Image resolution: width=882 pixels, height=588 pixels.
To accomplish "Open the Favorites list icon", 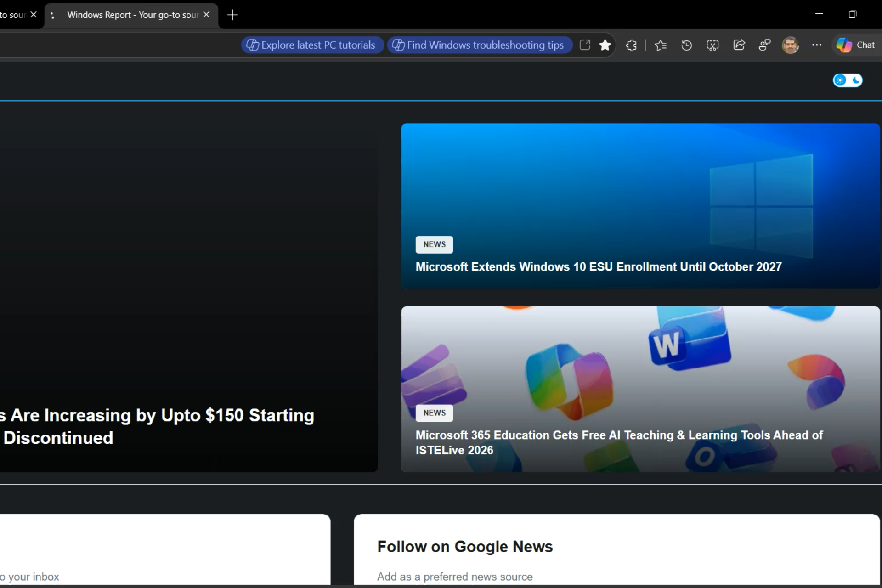I will (661, 45).
